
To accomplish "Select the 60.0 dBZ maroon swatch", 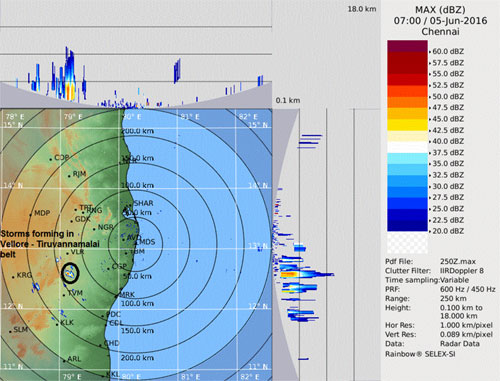I will pos(407,46).
